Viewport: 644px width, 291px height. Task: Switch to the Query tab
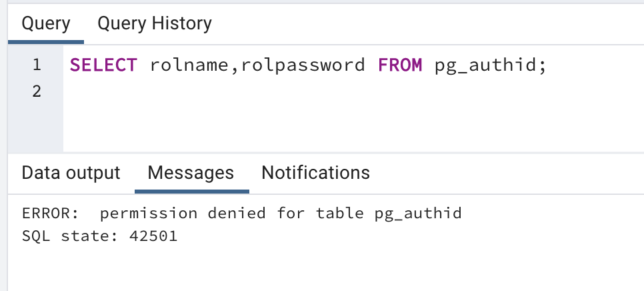click(45, 24)
